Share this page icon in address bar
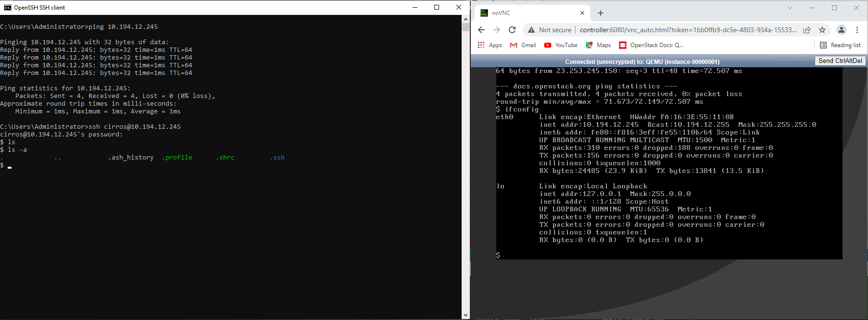This screenshot has width=868, height=320. [x=807, y=30]
